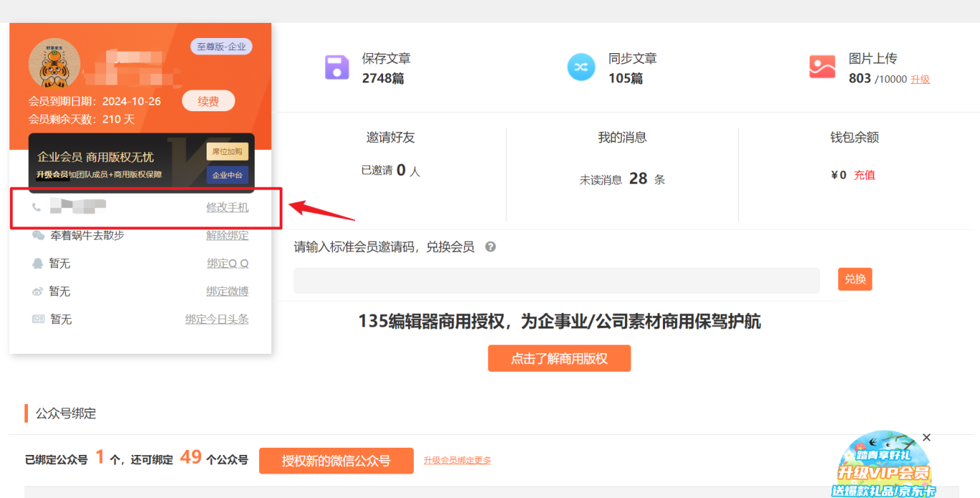
Task: Close the VIP promotion floating banner
Action: pos(926,438)
